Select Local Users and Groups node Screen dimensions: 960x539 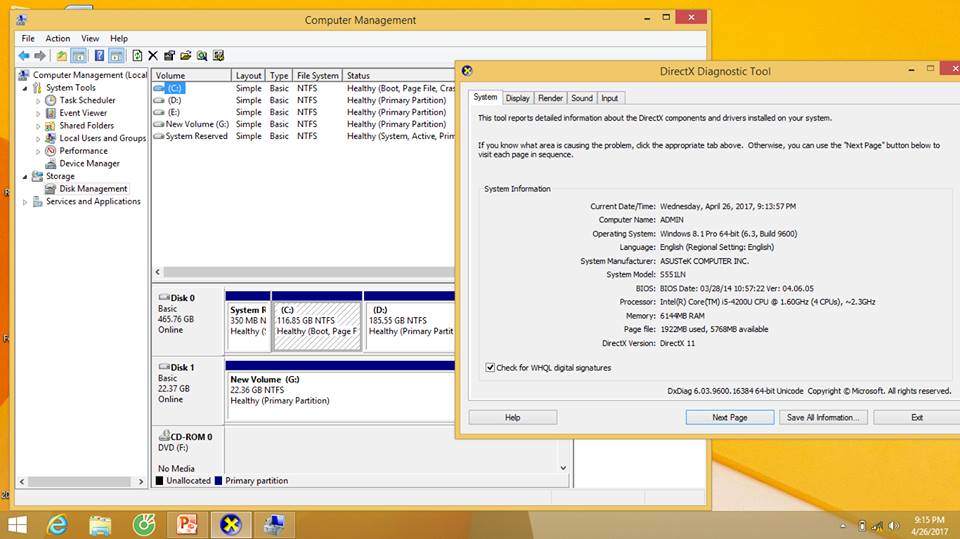click(102, 138)
